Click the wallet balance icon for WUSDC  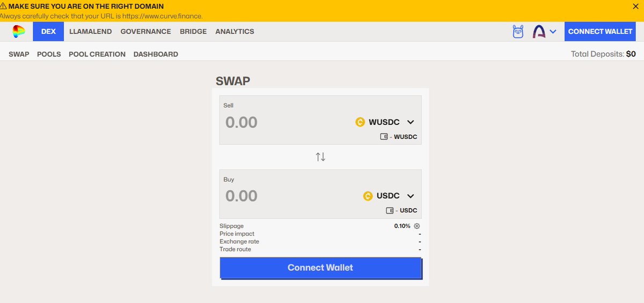(x=384, y=137)
